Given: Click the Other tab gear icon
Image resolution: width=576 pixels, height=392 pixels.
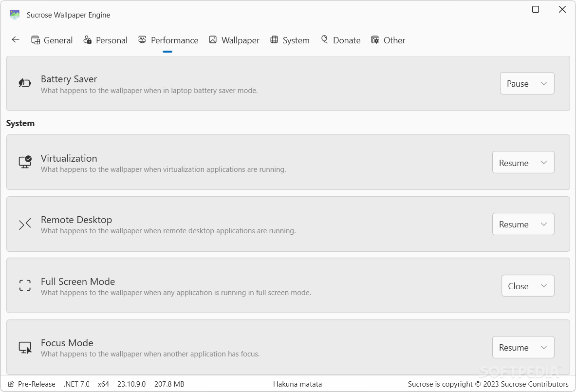Looking at the screenshot, I should click(375, 39).
